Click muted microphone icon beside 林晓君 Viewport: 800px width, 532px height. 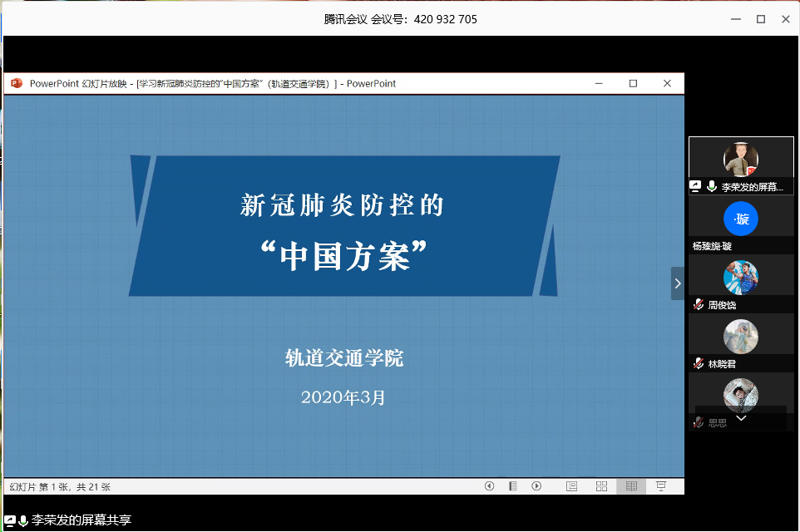pyautogui.click(x=699, y=364)
